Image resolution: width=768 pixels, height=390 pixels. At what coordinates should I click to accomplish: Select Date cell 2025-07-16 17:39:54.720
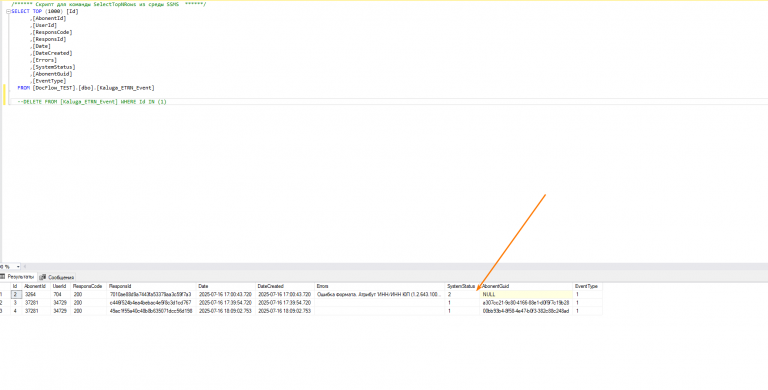tap(226, 303)
